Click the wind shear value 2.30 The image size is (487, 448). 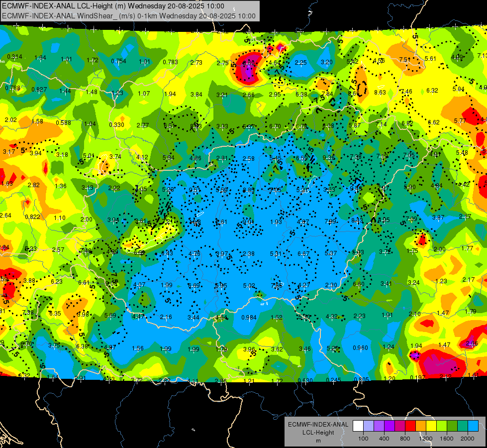pos(331,285)
